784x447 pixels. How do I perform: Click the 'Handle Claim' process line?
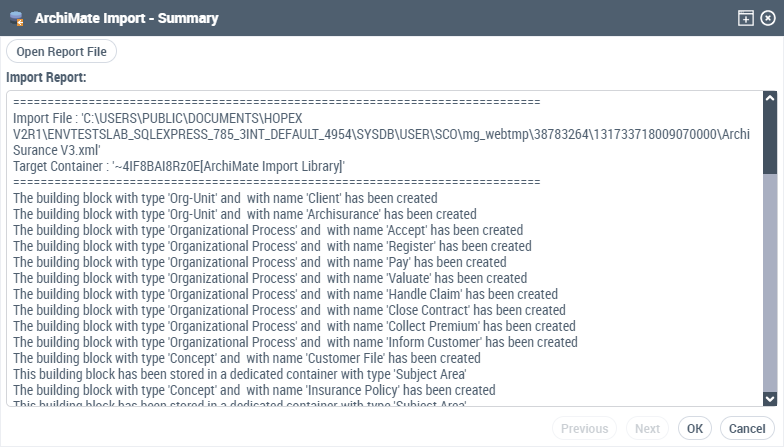click(285, 294)
